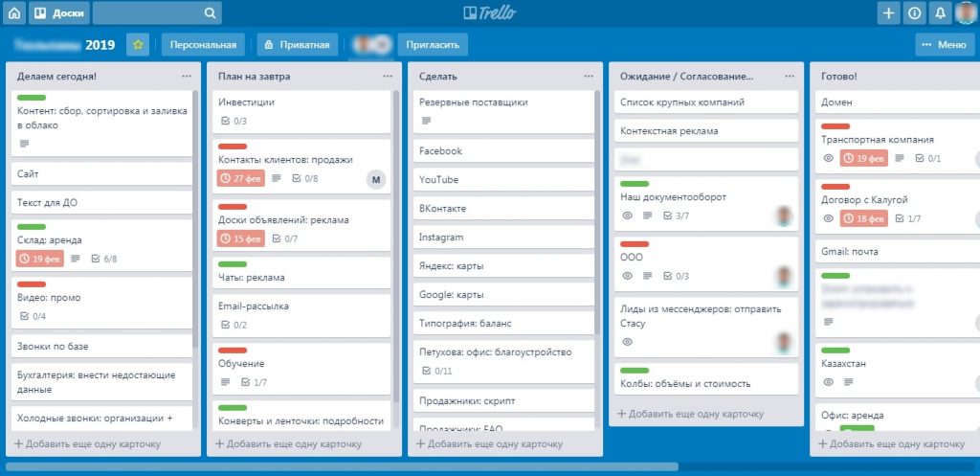
Task: Open the YouTube card
Action: [503, 179]
